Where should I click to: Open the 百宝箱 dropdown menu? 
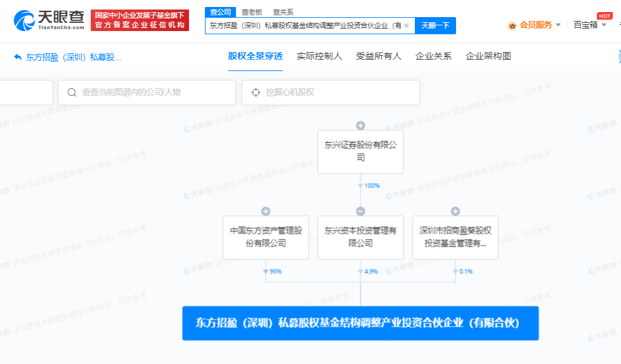point(590,25)
